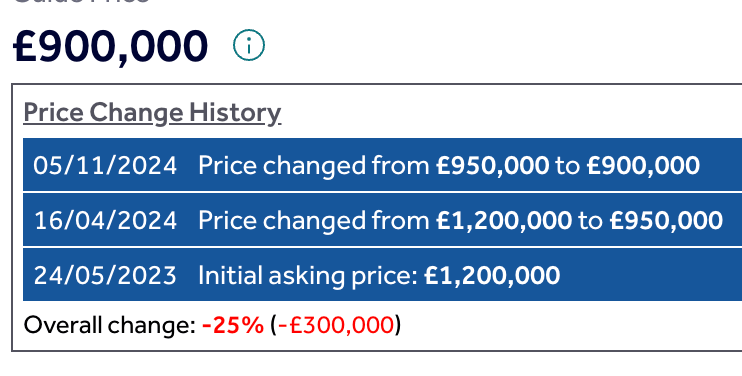This screenshot has width=742, height=376.
Task: Click the 'Initial asking price:' text
Action: (x=308, y=275)
